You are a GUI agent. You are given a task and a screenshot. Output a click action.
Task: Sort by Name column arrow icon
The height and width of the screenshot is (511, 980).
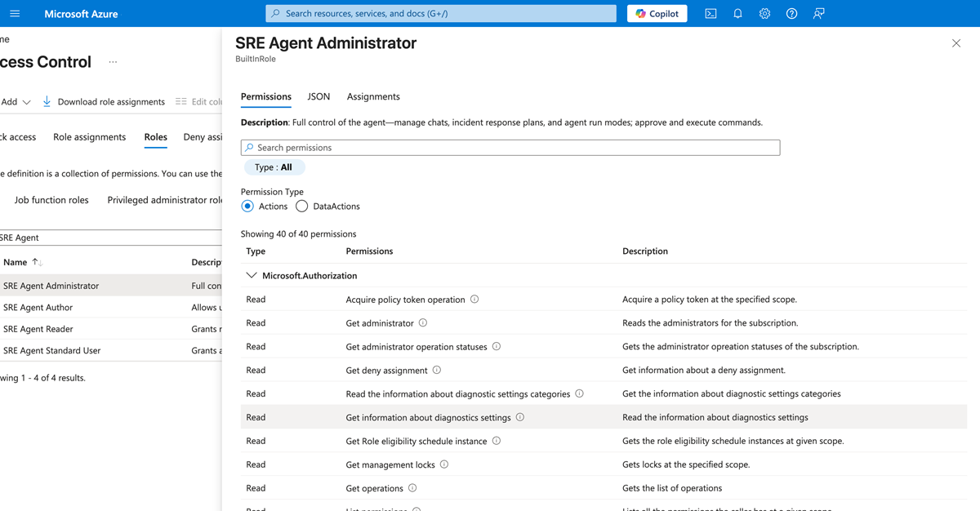(37, 262)
